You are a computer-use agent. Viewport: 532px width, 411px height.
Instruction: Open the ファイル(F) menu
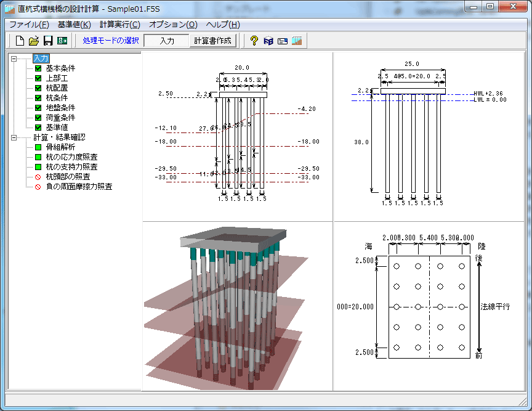click(28, 25)
